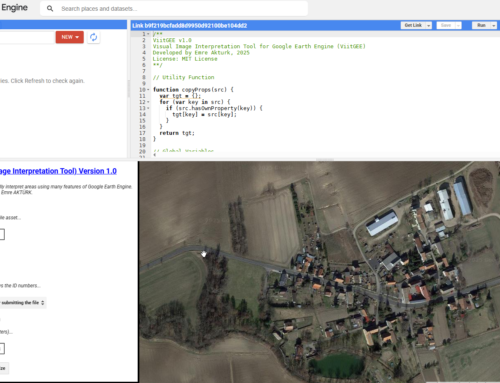
Task: Collapse the if block fold at line 13
Action: tap(148, 108)
